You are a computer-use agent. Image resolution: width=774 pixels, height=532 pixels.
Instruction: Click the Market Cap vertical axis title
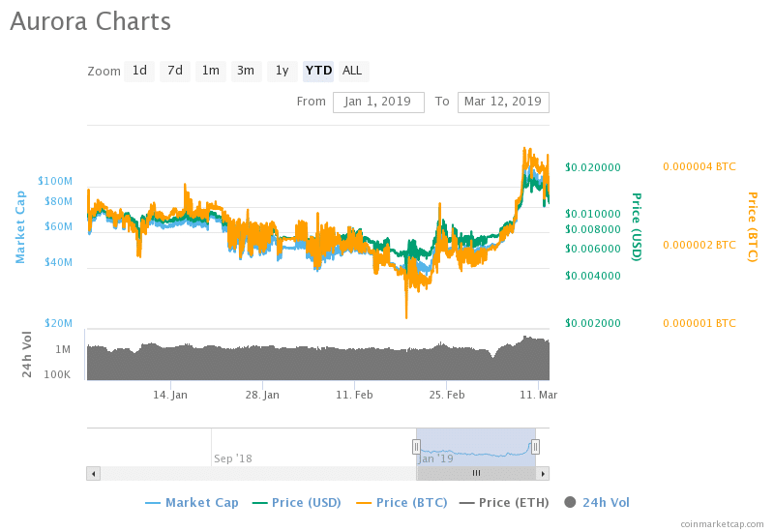click(20, 227)
